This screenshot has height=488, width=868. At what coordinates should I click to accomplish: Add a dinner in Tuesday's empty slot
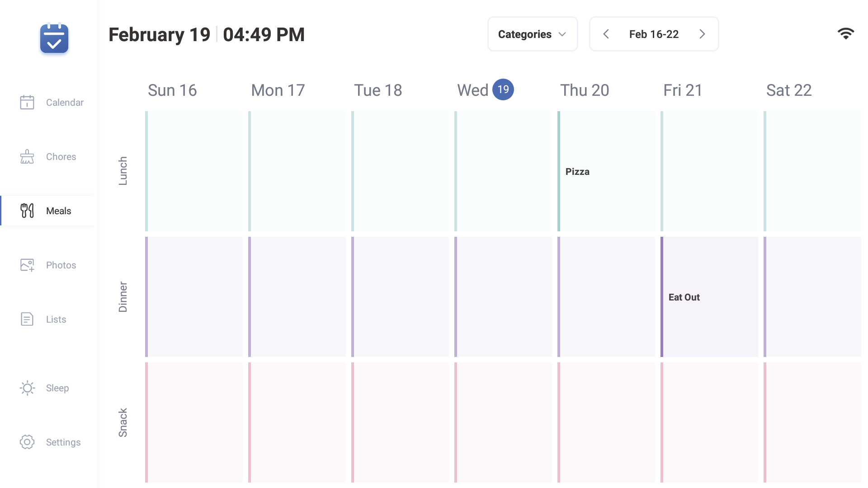click(x=400, y=297)
